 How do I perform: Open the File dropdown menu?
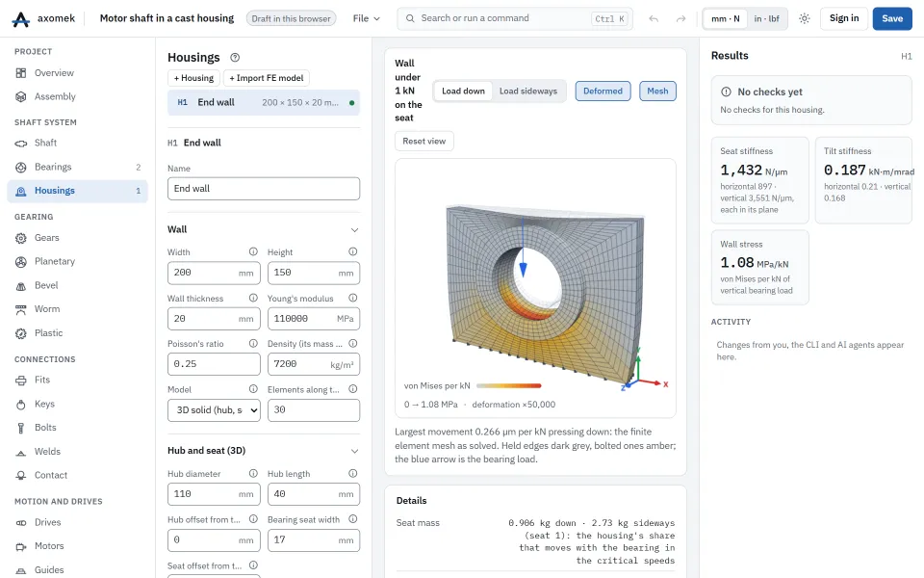(x=366, y=19)
